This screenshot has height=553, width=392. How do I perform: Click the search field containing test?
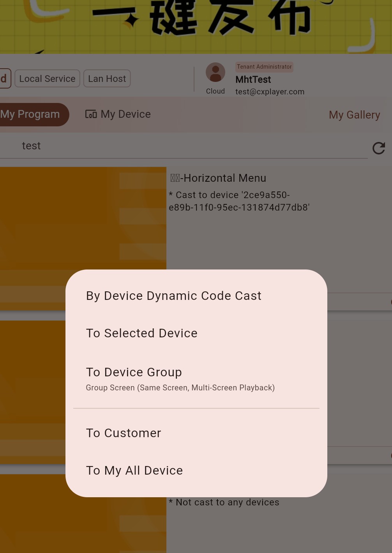[183, 146]
